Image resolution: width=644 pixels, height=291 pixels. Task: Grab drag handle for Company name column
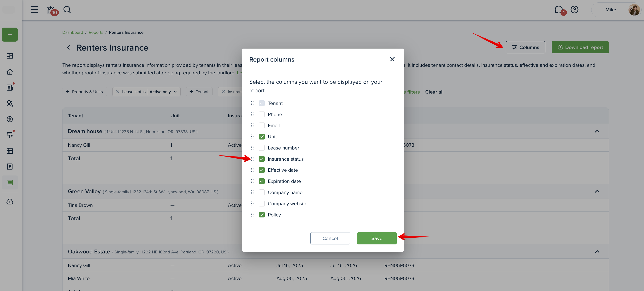click(252, 192)
